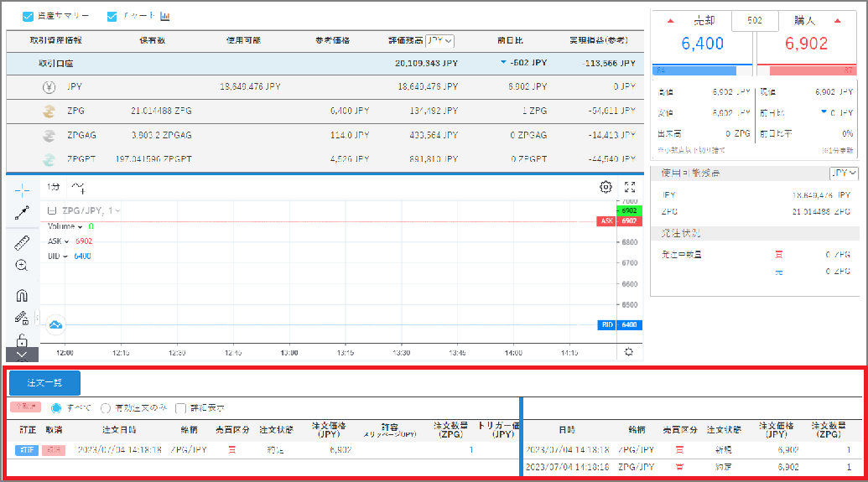Click the blue sell depth bar

pos(694,71)
